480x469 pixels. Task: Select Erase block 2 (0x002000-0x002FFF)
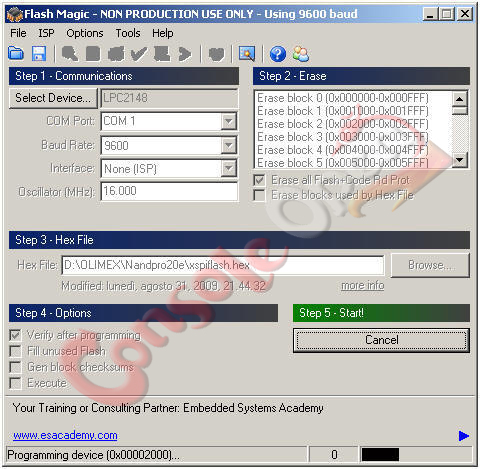[343, 124]
